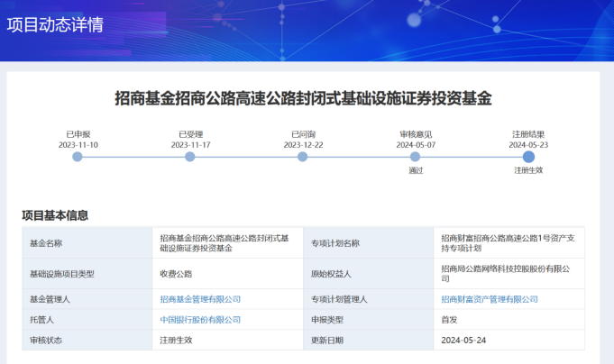Click the 专项计划名称 label cell
The width and height of the screenshot is (614, 364).
point(369,243)
